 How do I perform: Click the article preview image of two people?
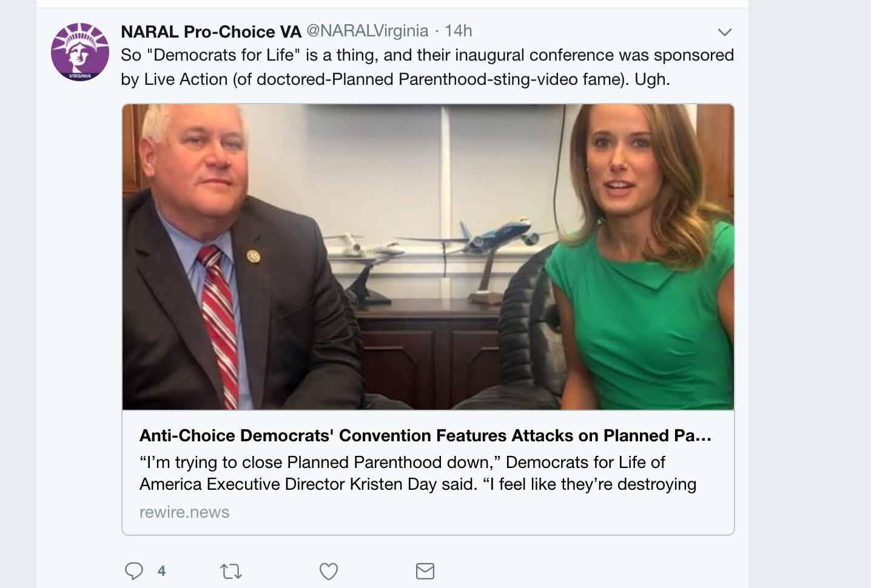click(x=428, y=257)
